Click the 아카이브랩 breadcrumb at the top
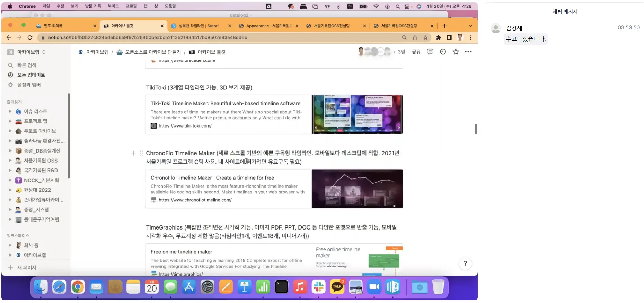The height and width of the screenshot is (303, 644). (x=94, y=52)
